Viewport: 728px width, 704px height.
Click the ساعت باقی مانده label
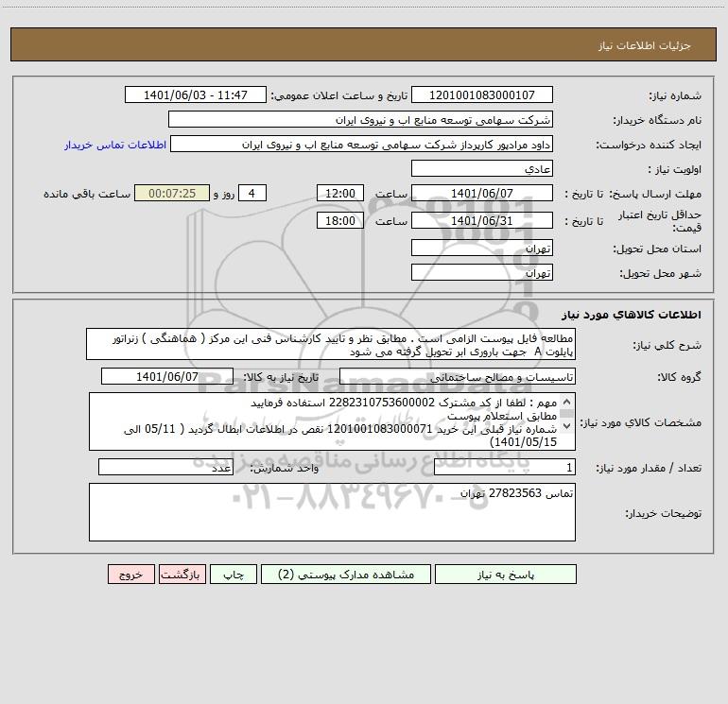tap(87, 194)
